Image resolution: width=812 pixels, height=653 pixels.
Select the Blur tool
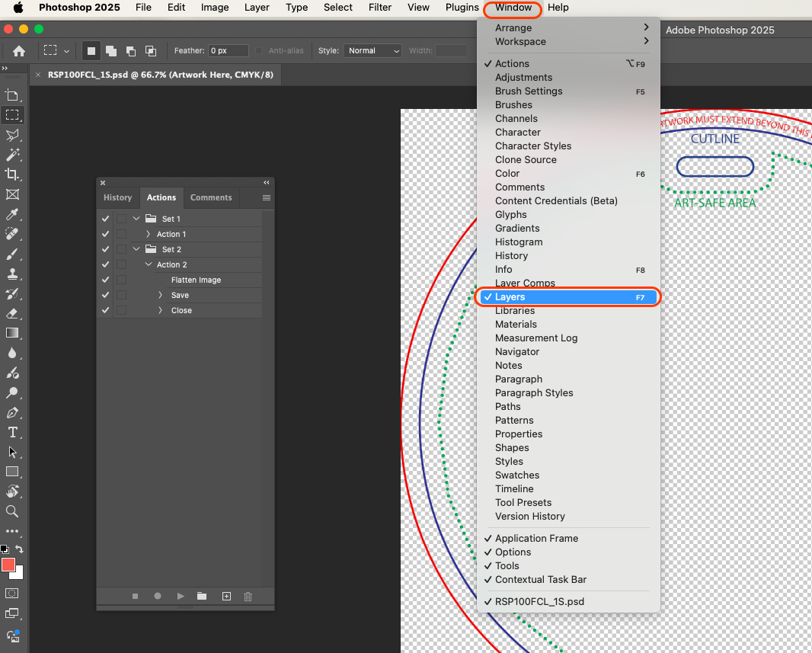coord(12,353)
